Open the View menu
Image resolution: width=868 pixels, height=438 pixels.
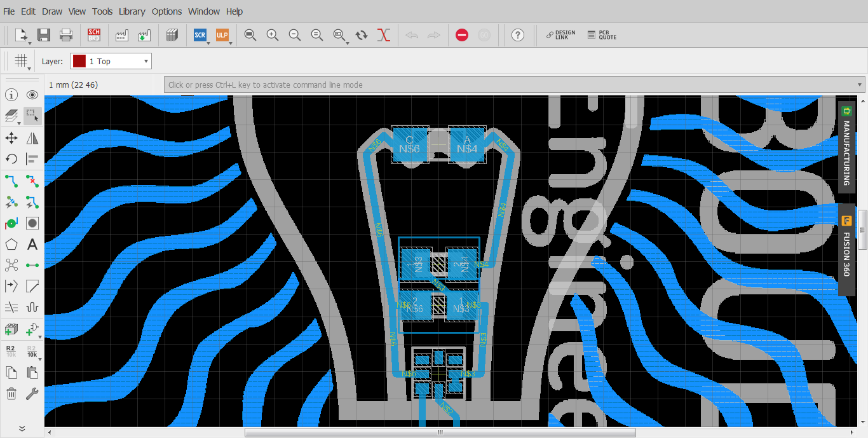pyautogui.click(x=77, y=11)
